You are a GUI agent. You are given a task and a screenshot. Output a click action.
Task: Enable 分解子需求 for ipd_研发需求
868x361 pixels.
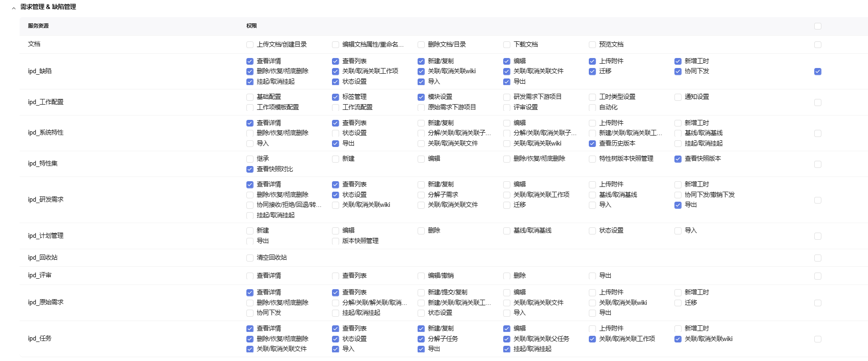[x=421, y=195]
